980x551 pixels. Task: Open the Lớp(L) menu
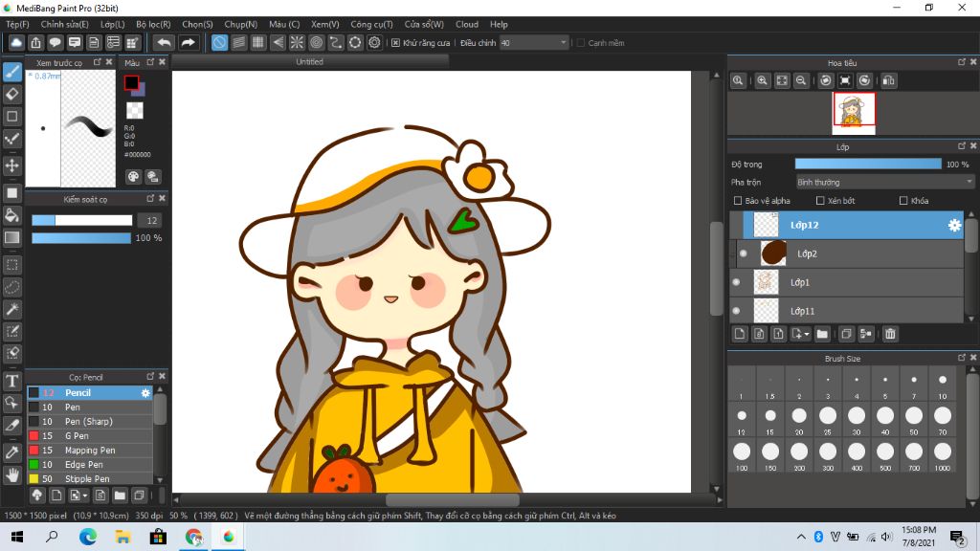(113, 24)
